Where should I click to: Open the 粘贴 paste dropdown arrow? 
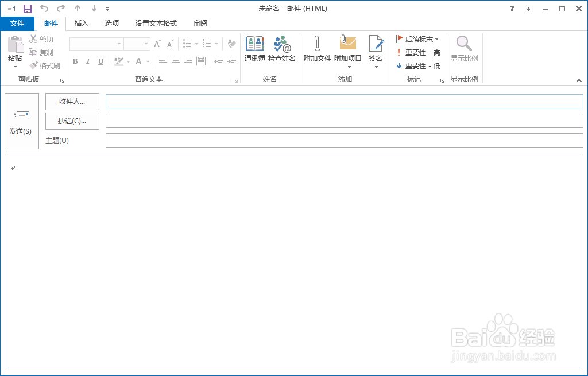pos(16,66)
